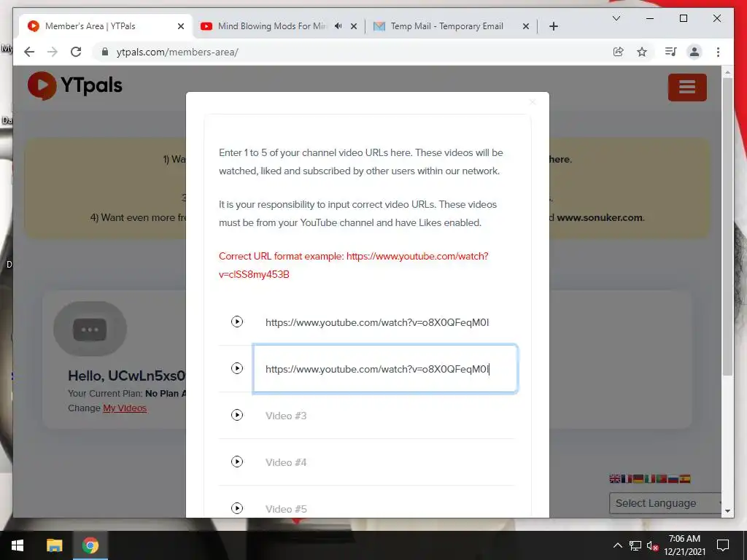Close the Member's Area YTPals tab
Screen dimensions: 747x560
click(181, 26)
